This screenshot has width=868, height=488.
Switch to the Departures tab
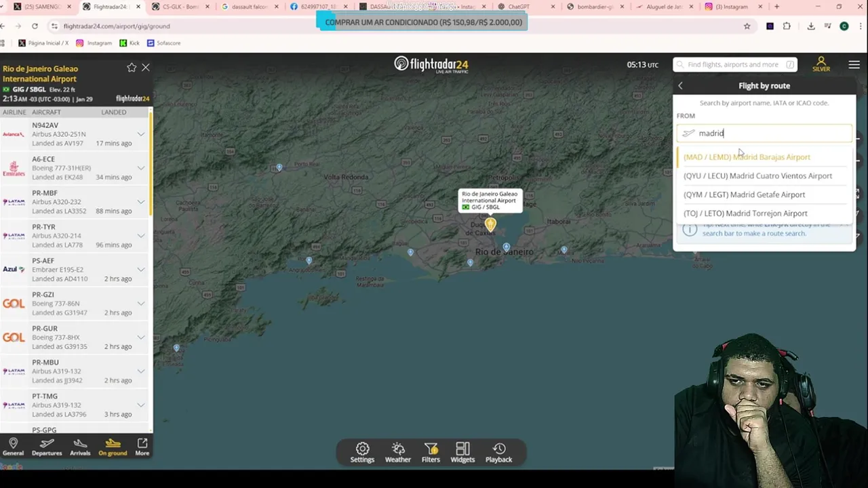click(47, 447)
